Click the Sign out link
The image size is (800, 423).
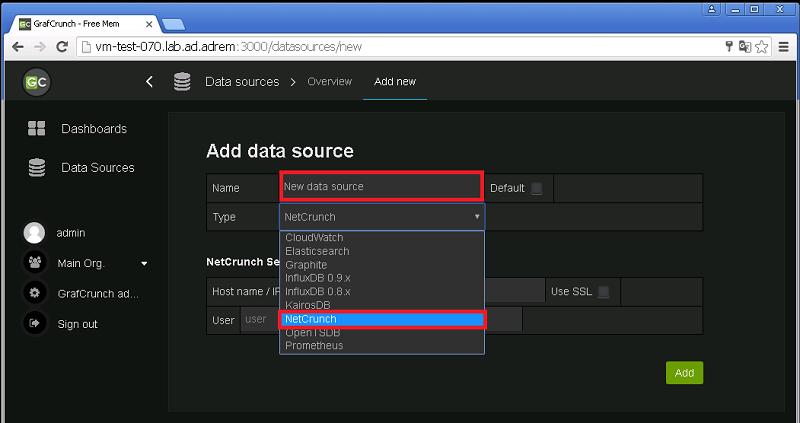click(78, 324)
